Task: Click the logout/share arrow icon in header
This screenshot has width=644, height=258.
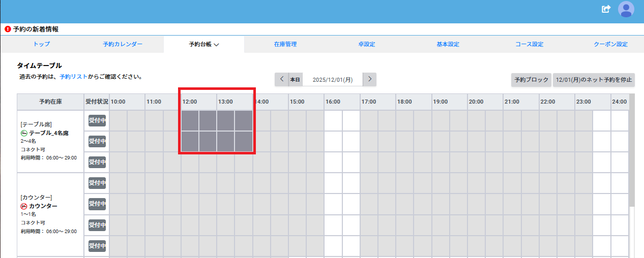Action: (606, 9)
